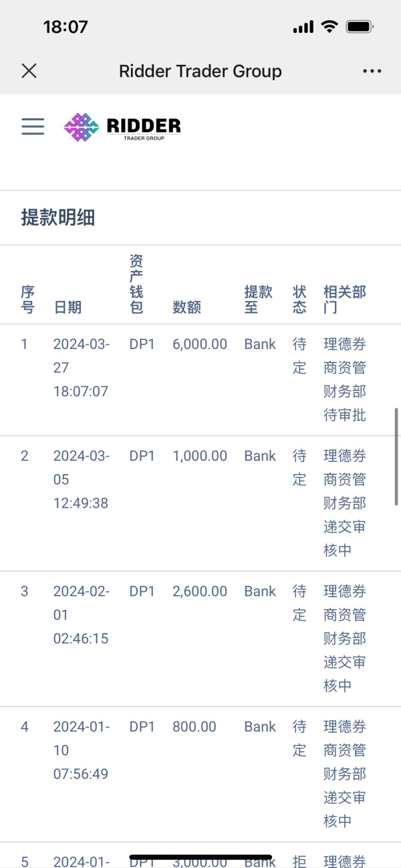Open the three-dot more options menu
Image resolution: width=401 pixels, height=868 pixels.
372,71
